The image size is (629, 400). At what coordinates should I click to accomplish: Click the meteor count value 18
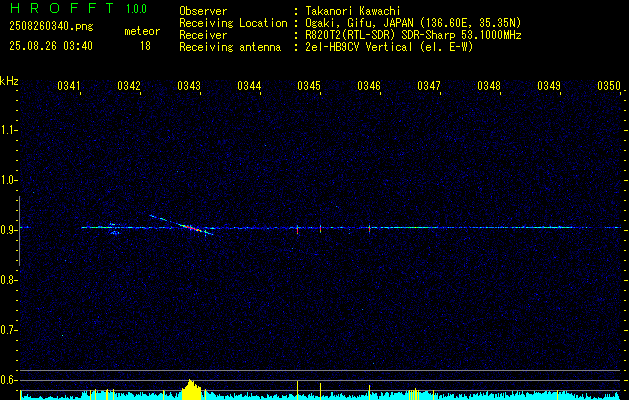pyautogui.click(x=145, y=46)
